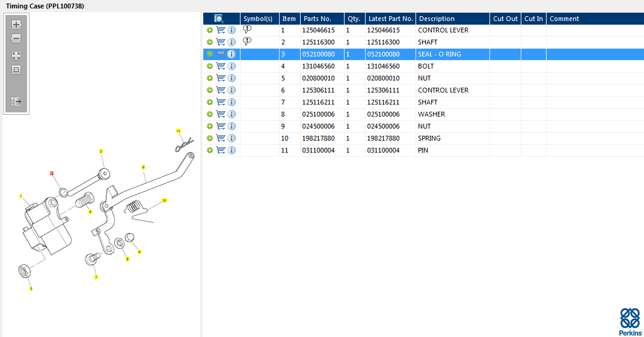Show info for Bolt 131046560

click(232, 66)
